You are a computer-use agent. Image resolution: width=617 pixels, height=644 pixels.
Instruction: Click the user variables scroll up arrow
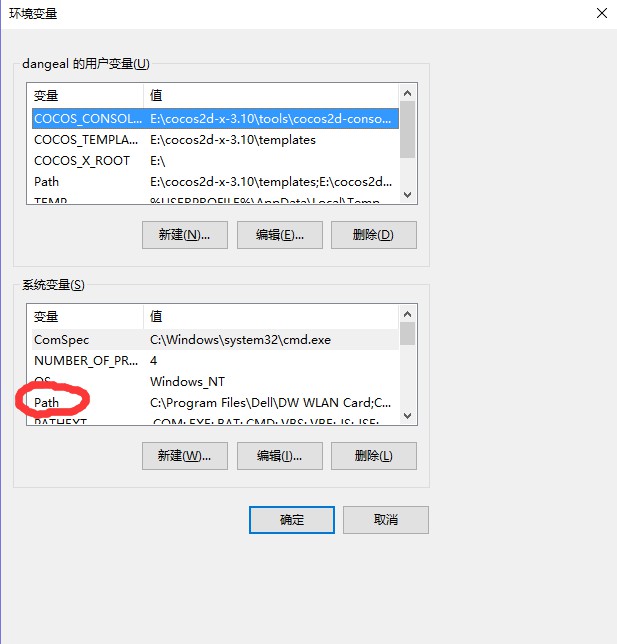[407, 93]
